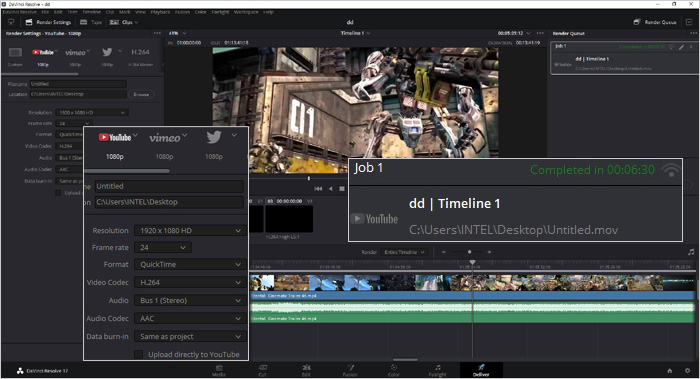
Task: Open the Timeline menu
Action: [92, 12]
